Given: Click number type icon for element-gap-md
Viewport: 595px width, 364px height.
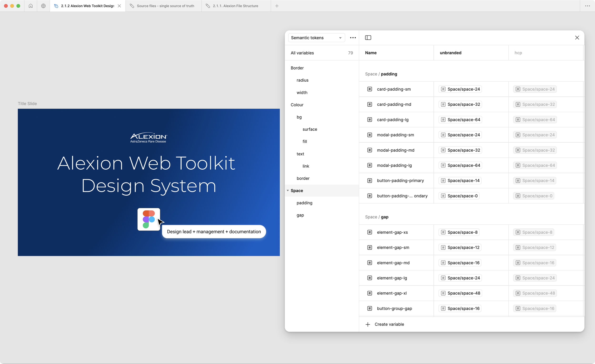Looking at the screenshot, I should (369, 263).
